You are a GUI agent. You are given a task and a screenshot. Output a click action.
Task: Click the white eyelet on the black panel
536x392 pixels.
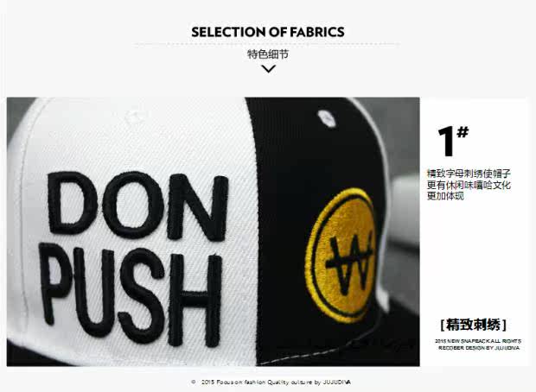coord(327,118)
